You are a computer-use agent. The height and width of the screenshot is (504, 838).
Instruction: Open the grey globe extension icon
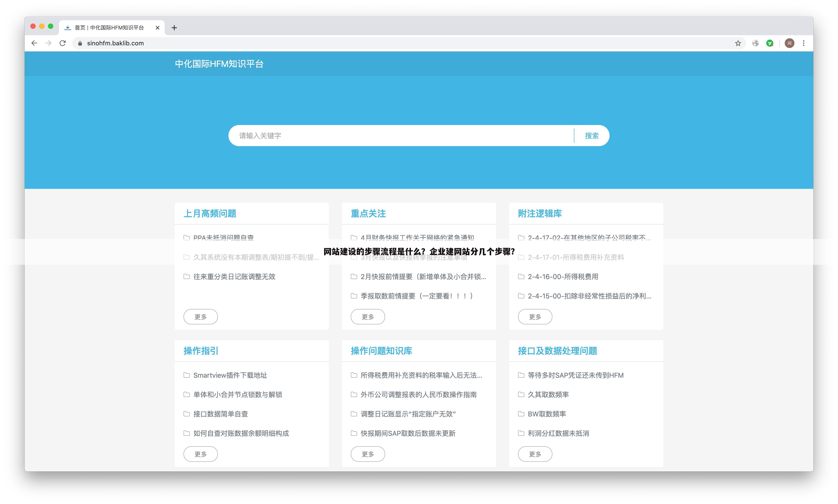coord(755,43)
